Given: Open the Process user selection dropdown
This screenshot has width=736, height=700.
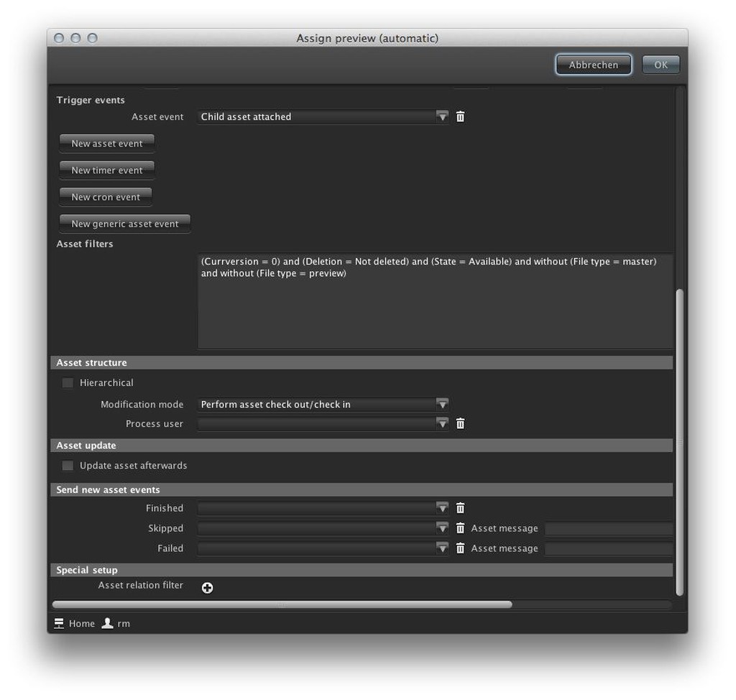Looking at the screenshot, I should pos(441,423).
